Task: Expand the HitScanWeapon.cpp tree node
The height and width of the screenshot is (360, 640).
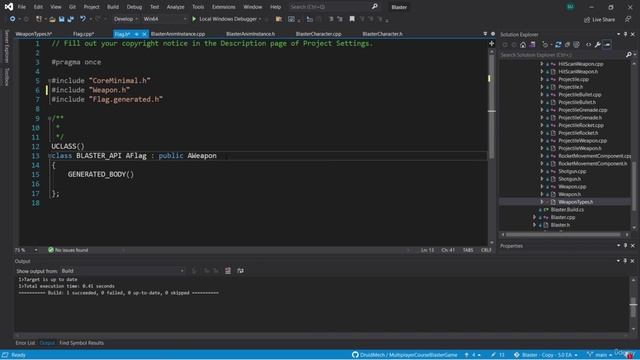Action: [x=542, y=64]
